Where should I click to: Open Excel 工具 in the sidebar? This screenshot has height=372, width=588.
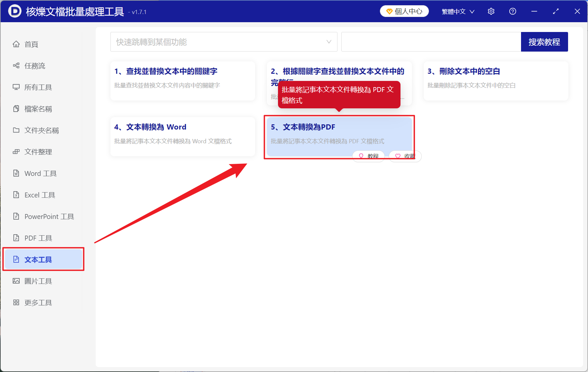(x=43, y=195)
